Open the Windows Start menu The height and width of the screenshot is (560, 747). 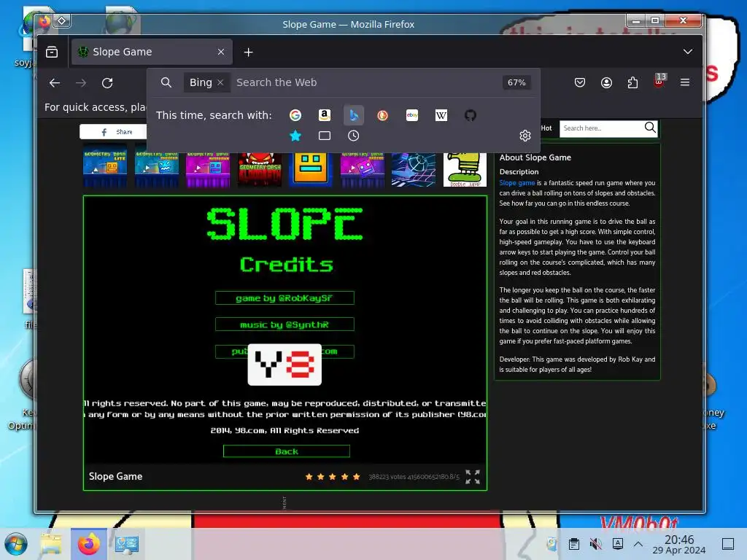point(16,544)
